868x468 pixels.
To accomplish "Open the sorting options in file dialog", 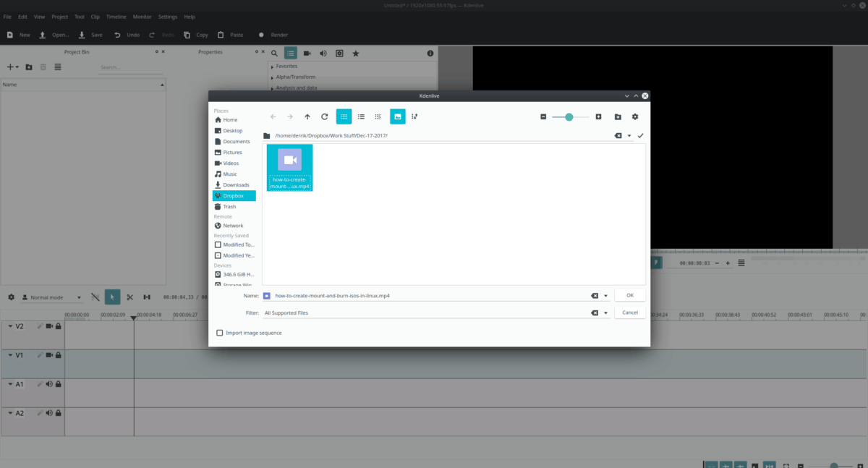I will (x=414, y=116).
